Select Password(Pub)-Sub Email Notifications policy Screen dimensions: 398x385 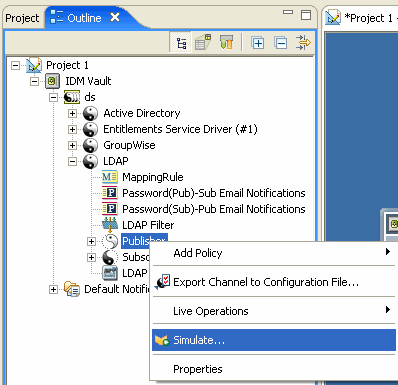pyautogui.click(x=214, y=193)
